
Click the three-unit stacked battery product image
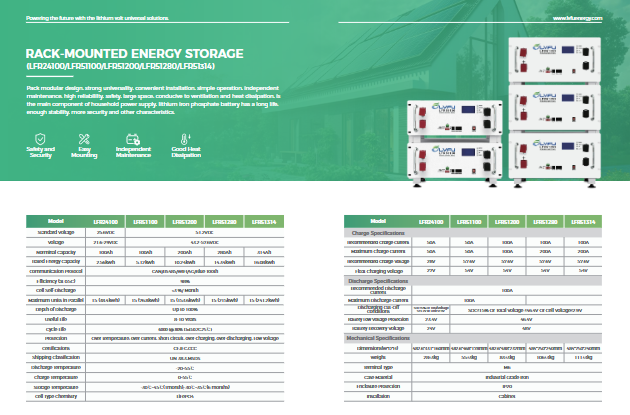click(554, 112)
